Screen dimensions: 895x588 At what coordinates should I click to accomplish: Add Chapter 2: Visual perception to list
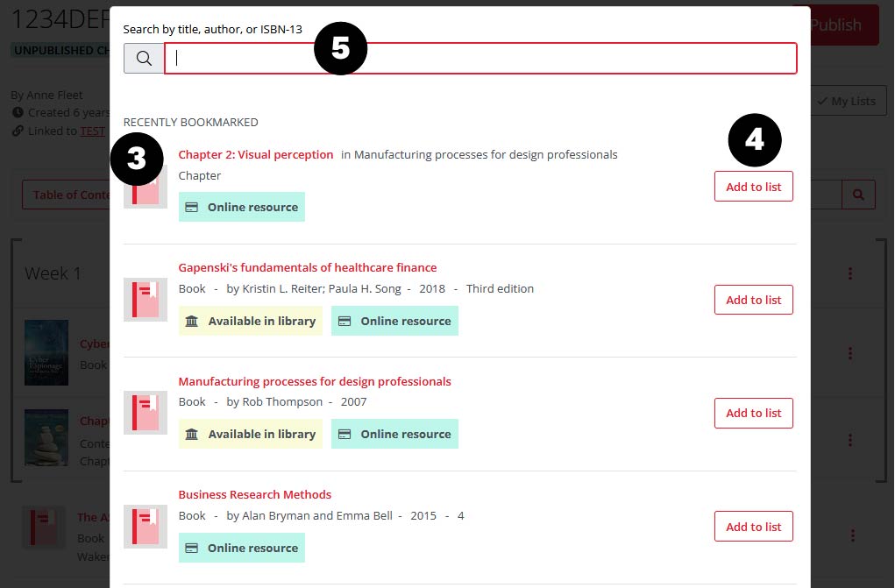753,187
